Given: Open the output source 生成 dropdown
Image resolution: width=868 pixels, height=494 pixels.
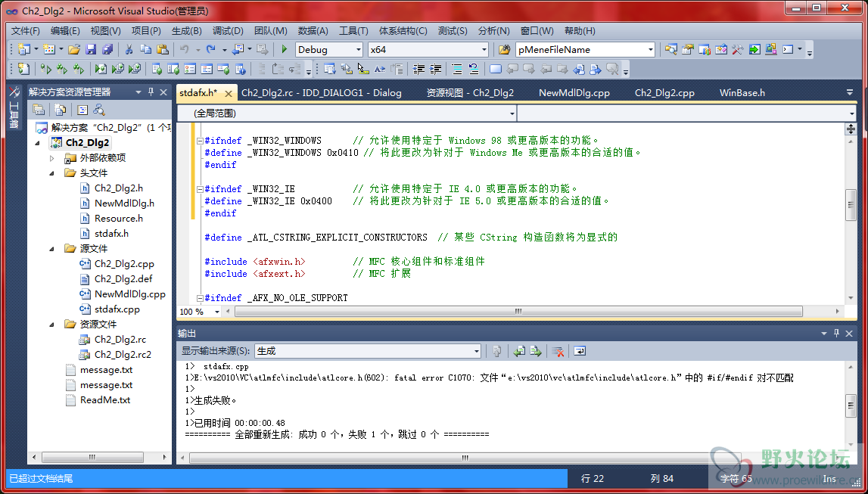Looking at the screenshot, I should point(476,351).
